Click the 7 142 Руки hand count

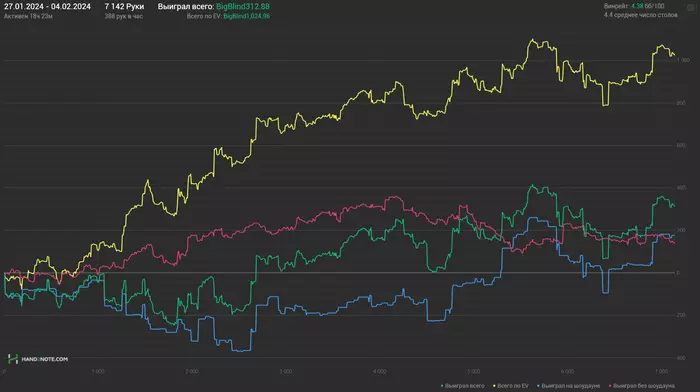click(124, 7)
